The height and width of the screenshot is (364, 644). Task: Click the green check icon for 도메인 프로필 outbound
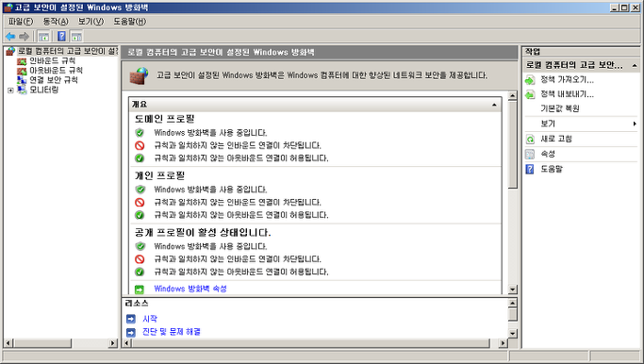pos(140,158)
